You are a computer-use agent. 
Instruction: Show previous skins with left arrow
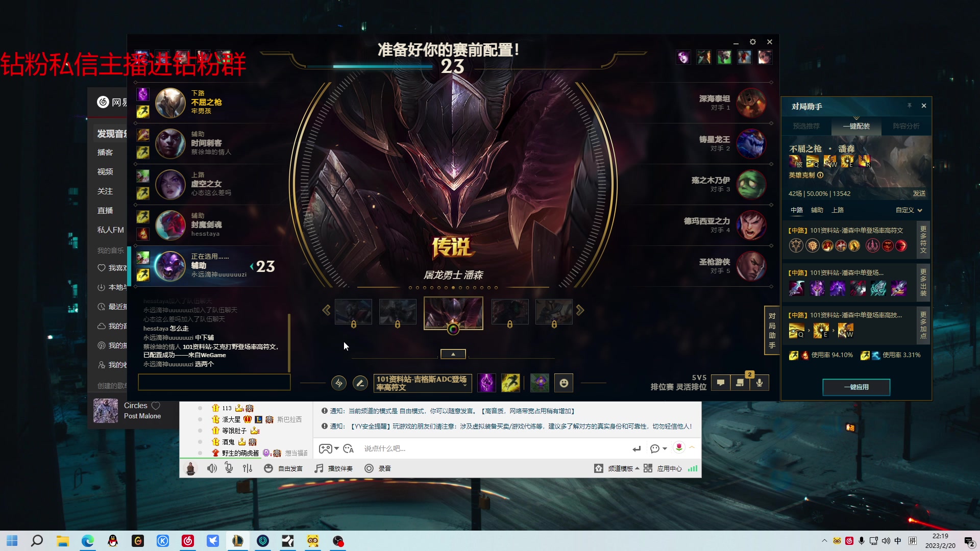tap(326, 310)
